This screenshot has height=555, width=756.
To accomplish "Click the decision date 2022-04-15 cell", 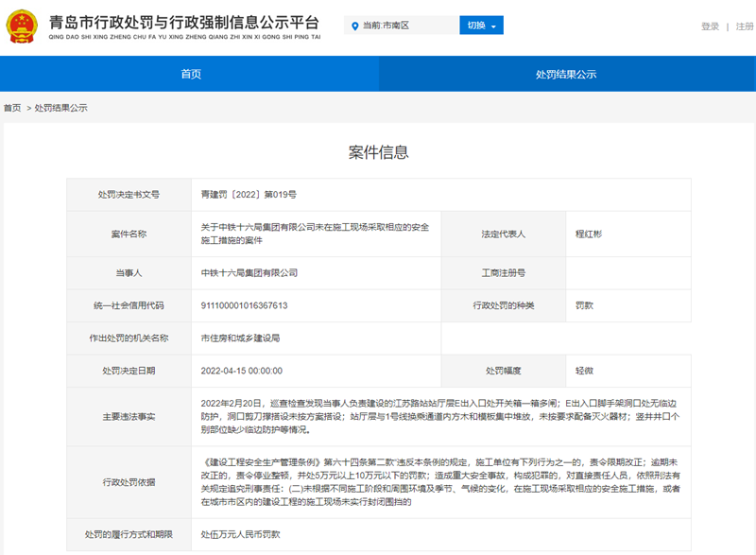I will point(241,371).
